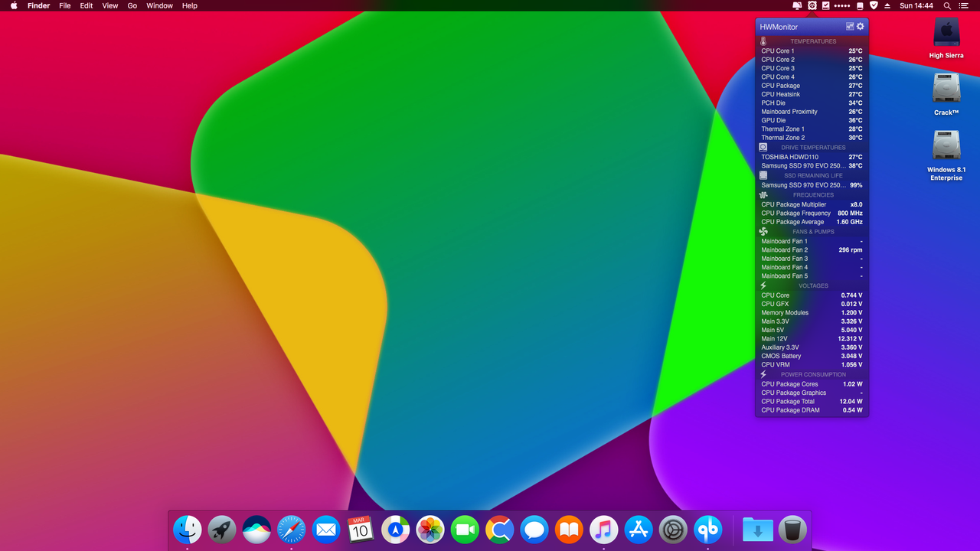This screenshot has width=980, height=551.
Task: Select the Main 12V row
Action: tap(812, 338)
